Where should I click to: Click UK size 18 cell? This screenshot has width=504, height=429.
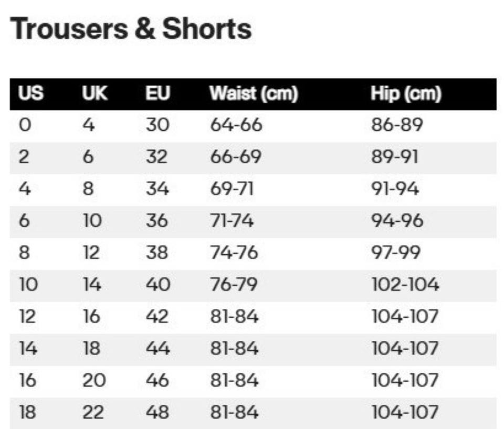coord(92,349)
